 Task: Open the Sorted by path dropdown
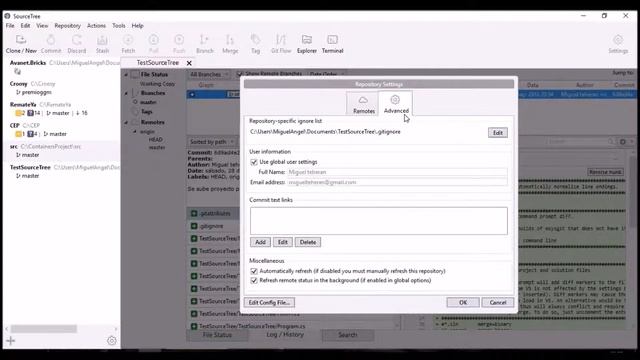[212, 142]
